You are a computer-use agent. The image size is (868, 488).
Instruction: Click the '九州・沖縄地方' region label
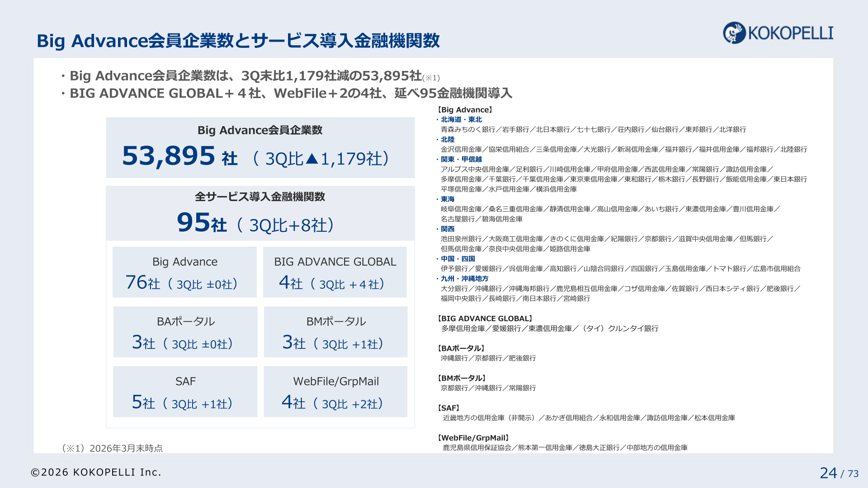[x=465, y=279]
